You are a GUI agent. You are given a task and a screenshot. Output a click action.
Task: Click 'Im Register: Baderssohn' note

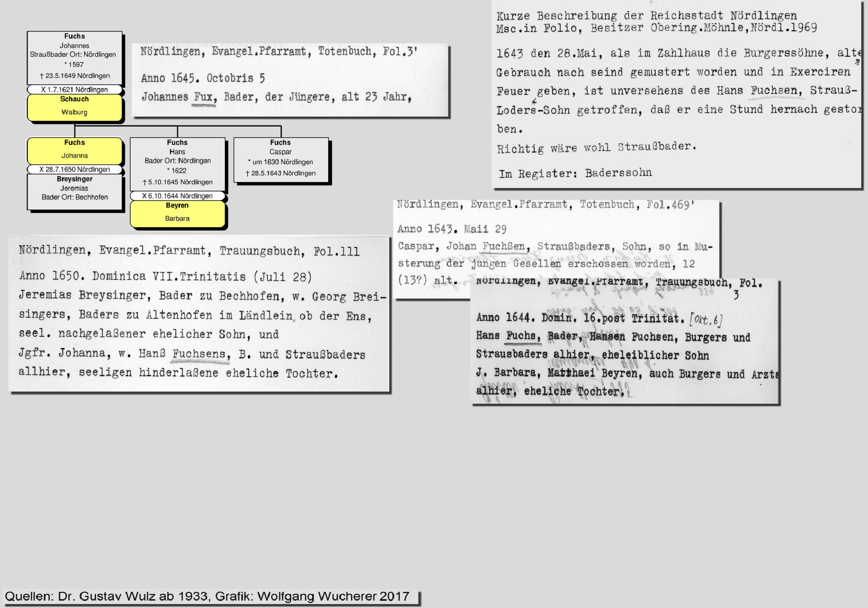click(x=575, y=173)
